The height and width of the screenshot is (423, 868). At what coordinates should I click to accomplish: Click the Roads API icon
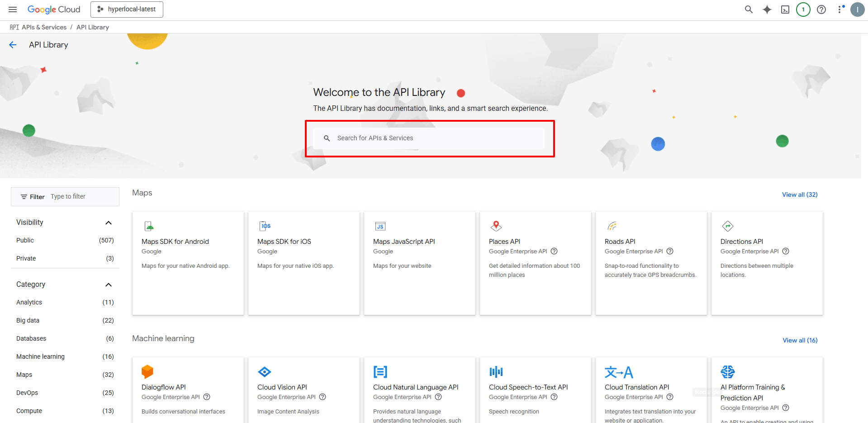point(612,226)
